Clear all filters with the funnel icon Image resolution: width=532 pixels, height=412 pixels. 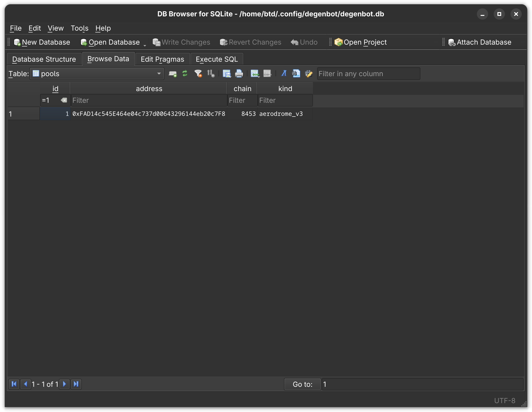point(198,73)
